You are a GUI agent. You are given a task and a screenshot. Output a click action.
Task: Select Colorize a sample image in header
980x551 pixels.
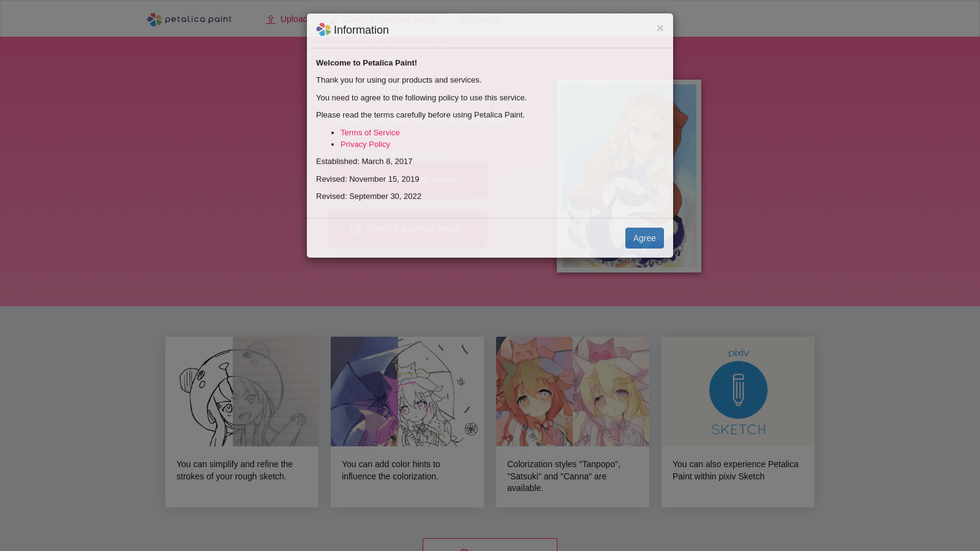coord(382,19)
